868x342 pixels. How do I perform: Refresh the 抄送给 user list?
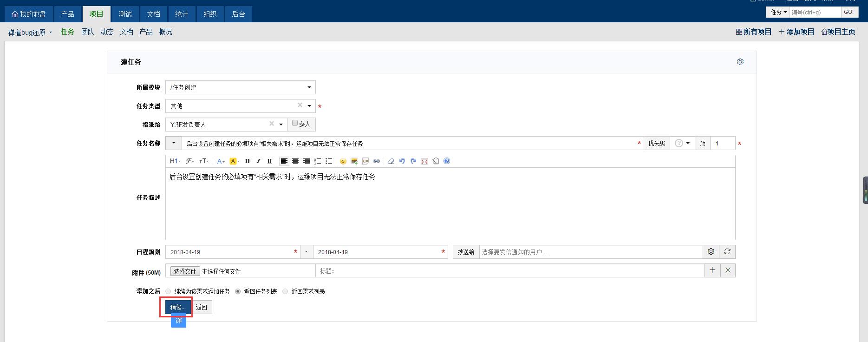point(727,252)
